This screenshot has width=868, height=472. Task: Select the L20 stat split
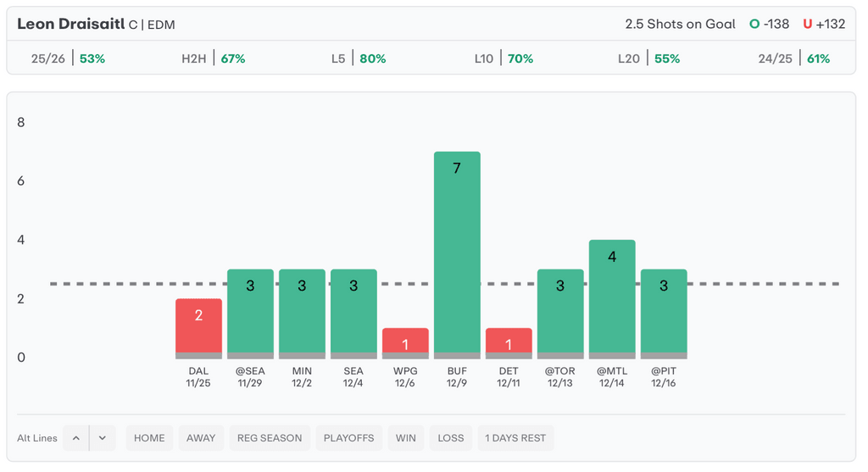(648, 58)
